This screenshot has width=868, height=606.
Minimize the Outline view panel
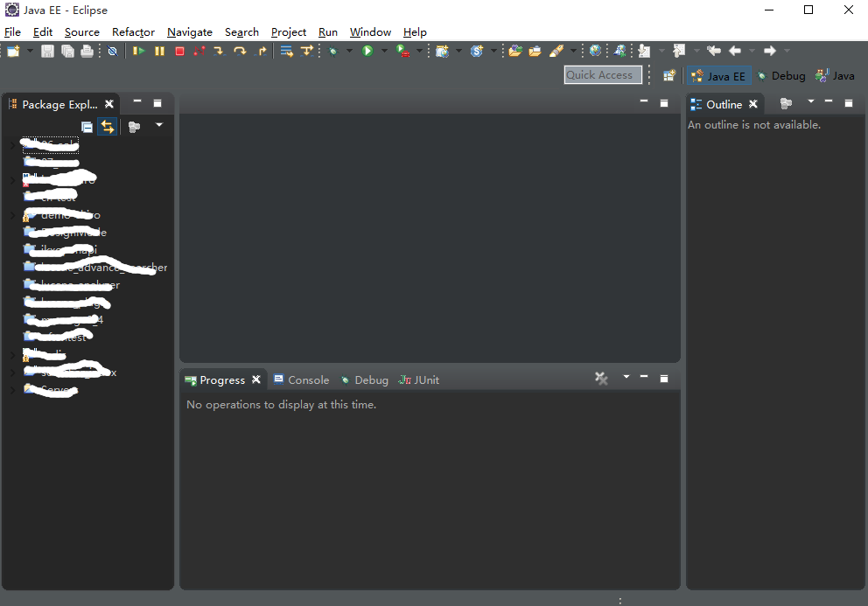829,101
